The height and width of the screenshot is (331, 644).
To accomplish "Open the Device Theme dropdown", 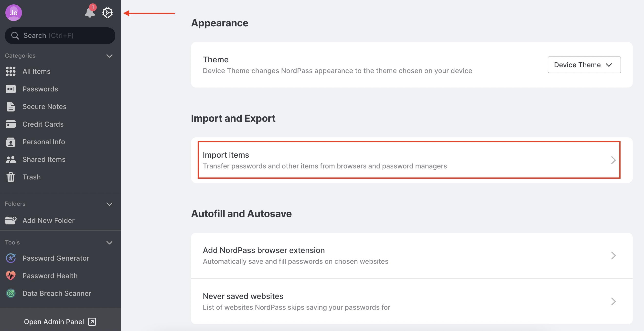I will pyautogui.click(x=584, y=65).
